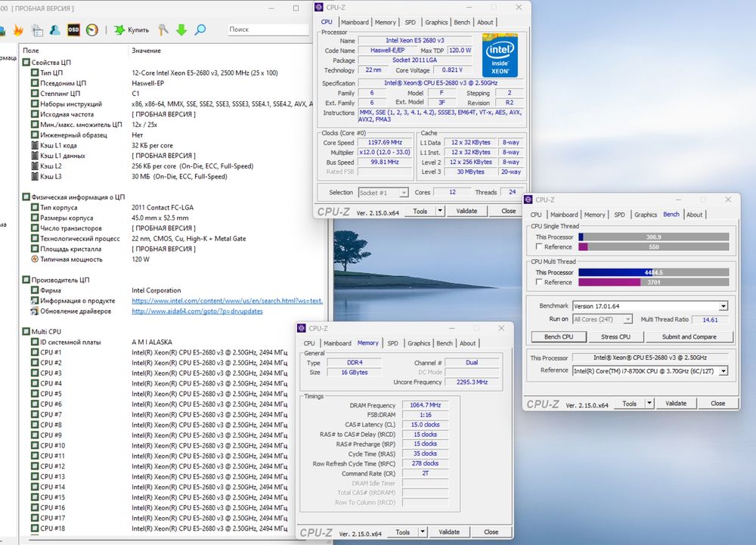756x545 pixels.
Task: Click the icon beside Фирма row
Action: (35, 290)
